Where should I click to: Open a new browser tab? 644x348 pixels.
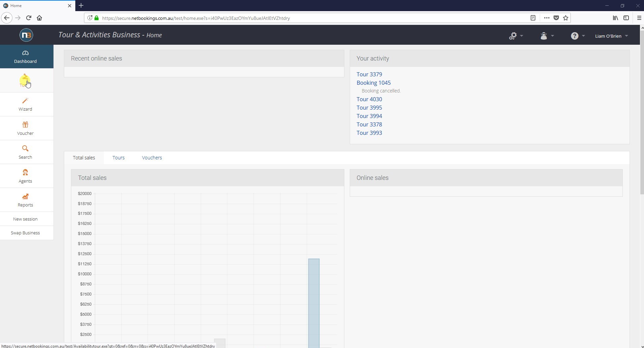click(81, 5)
